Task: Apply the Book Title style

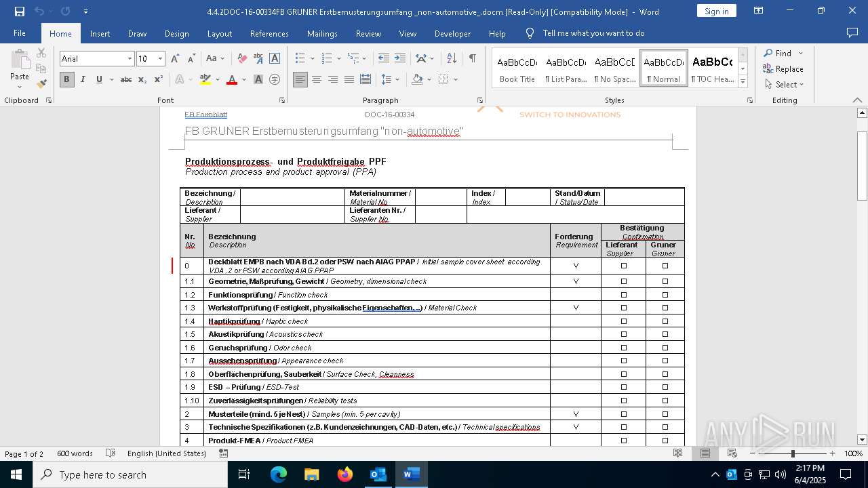Action: [x=517, y=68]
